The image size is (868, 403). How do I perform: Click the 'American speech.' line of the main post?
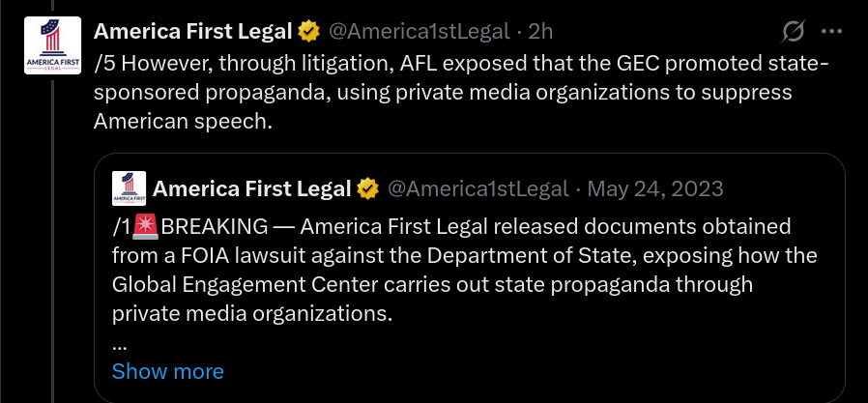184,121
